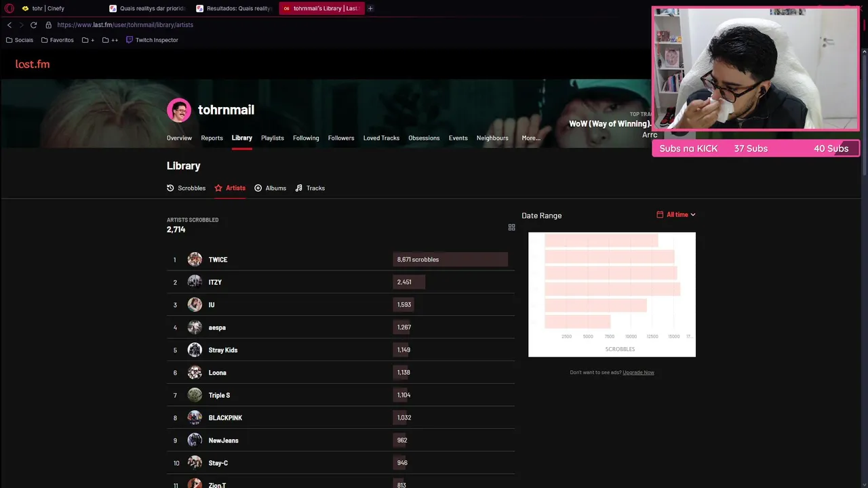Open the Twitch Inspector bookmark

[x=152, y=40]
